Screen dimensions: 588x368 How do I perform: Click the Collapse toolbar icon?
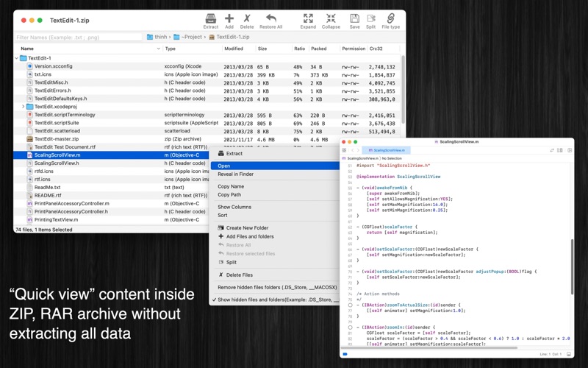click(x=331, y=18)
